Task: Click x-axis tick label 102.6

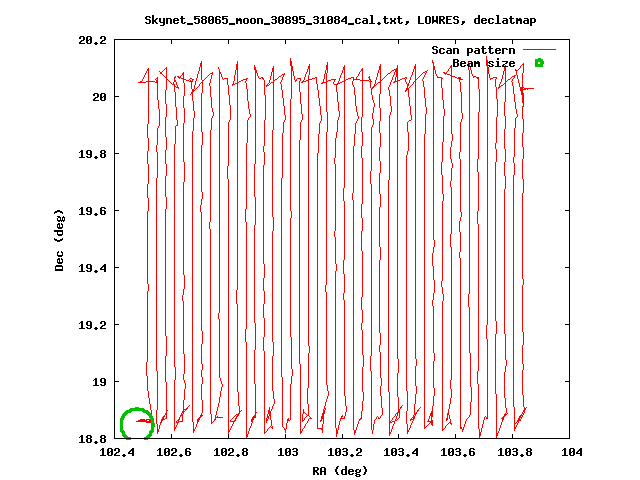Action: (x=174, y=452)
